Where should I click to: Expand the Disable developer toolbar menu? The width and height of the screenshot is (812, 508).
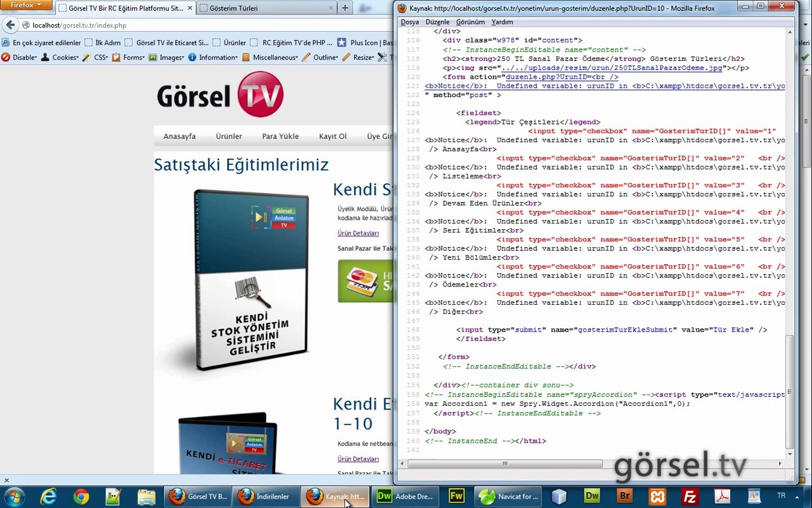click(20, 57)
